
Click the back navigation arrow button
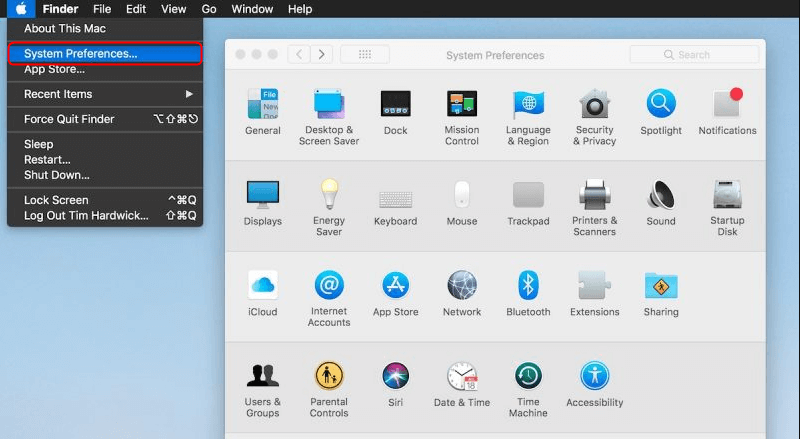(x=299, y=54)
